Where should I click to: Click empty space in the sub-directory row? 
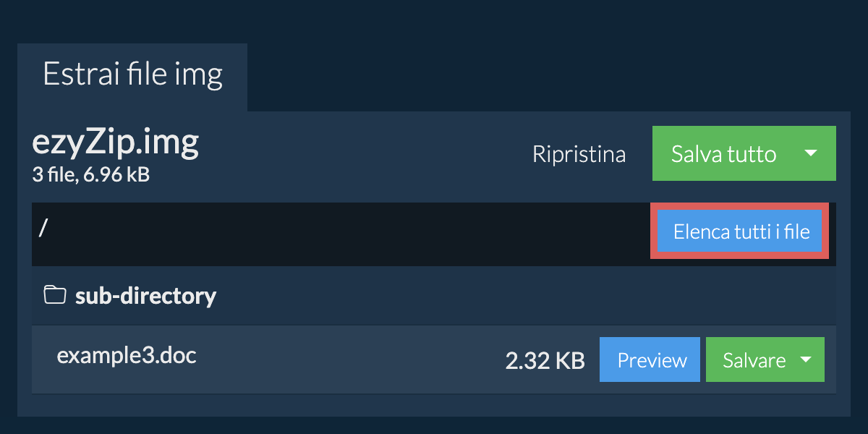pyautogui.click(x=506, y=295)
